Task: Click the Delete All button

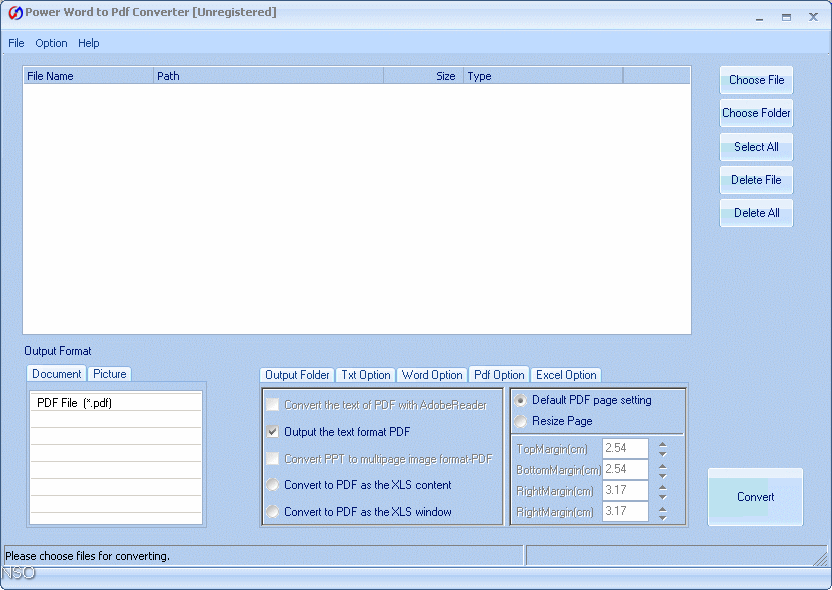Action: (756, 213)
